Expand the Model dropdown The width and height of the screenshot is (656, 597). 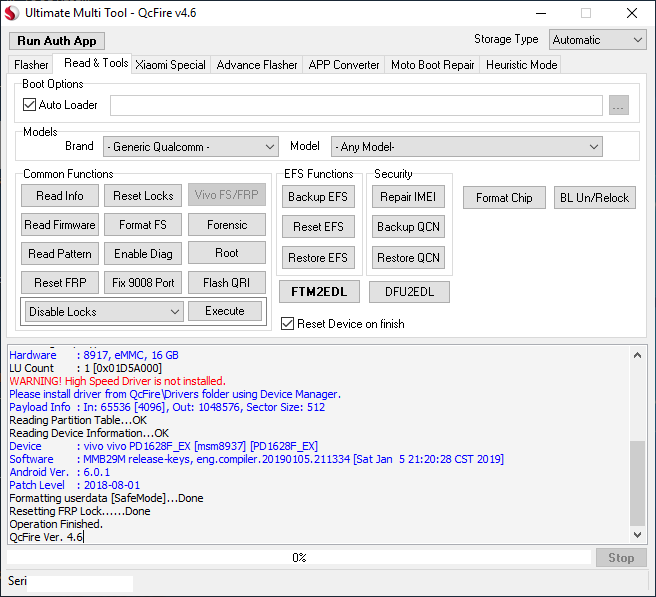[466, 147]
